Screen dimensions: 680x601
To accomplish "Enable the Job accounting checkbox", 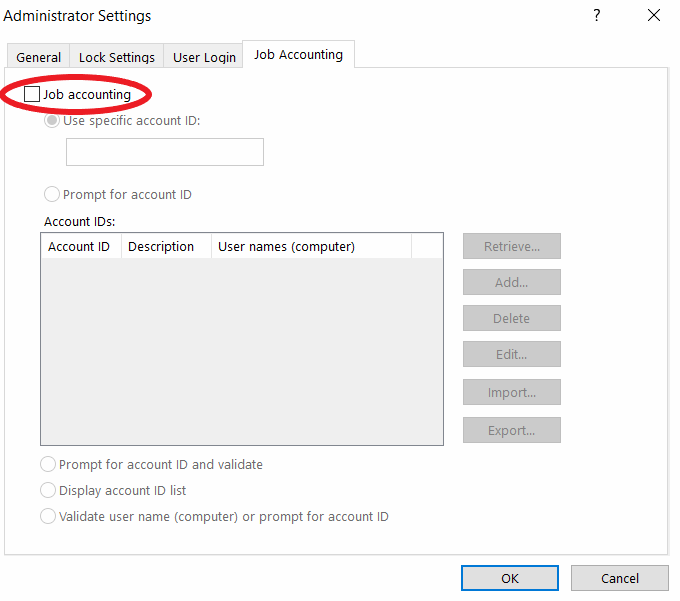I will pos(32,94).
